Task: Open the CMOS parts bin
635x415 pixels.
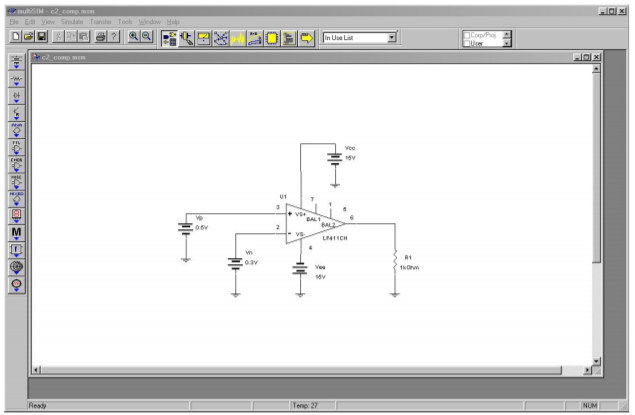Action: tap(16, 164)
